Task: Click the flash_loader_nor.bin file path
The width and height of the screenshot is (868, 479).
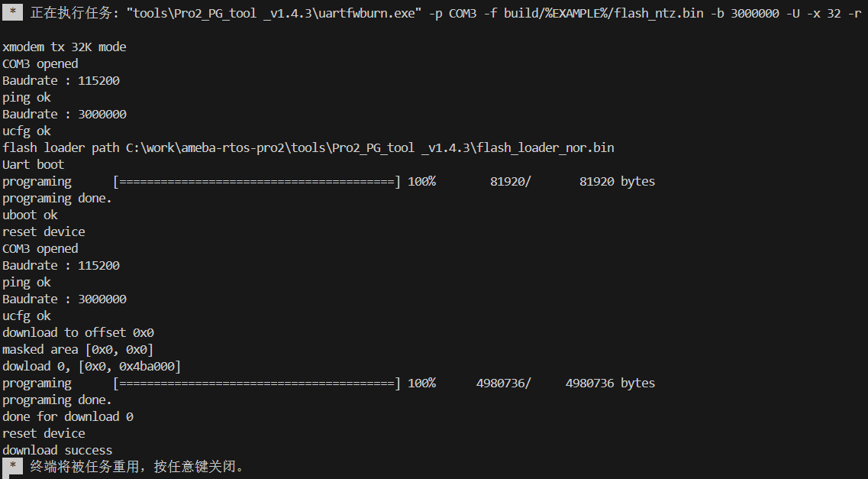Action: coord(370,148)
